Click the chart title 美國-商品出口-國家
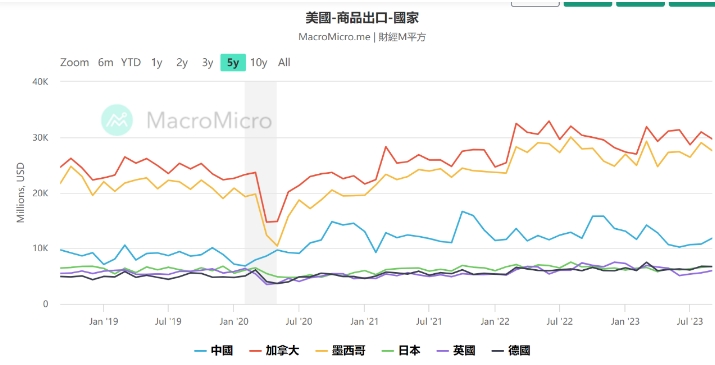Screen dimensions: 715x365 coord(362,18)
